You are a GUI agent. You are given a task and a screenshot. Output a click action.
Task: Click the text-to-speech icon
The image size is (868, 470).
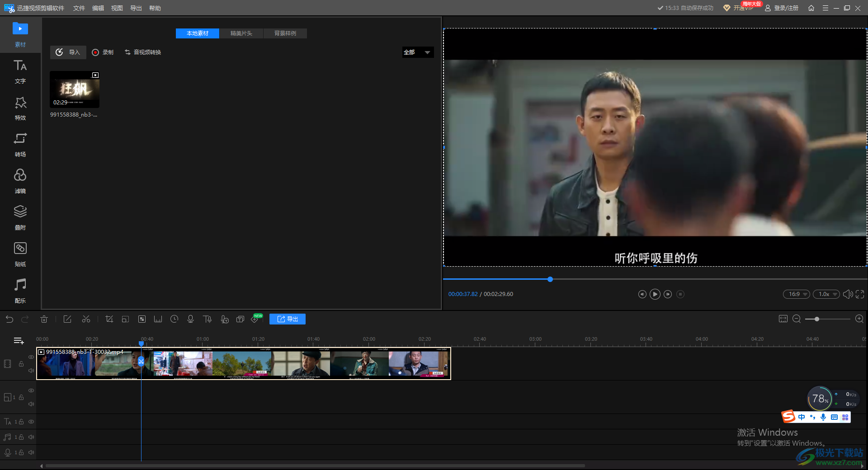[207, 319]
